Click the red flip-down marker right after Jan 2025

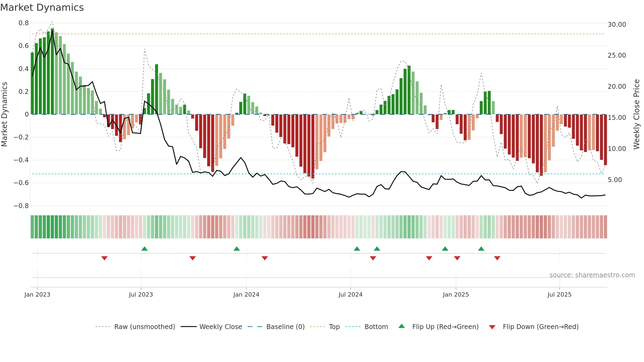click(x=457, y=258)
